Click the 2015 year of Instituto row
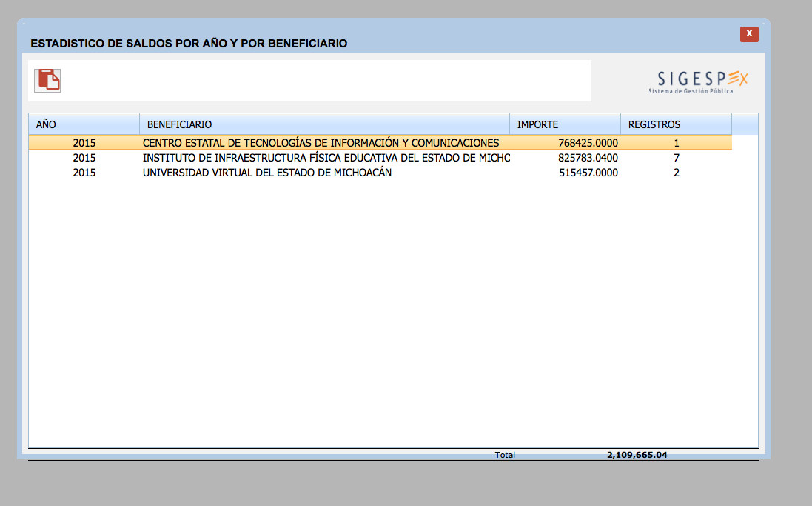This screenshot has width=812, height=506. [x=84, y=158]
